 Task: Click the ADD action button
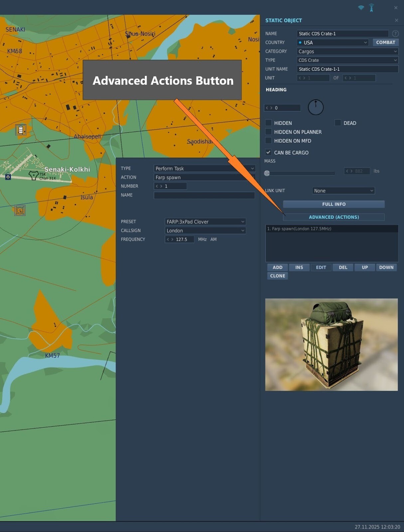pos(277,267)
